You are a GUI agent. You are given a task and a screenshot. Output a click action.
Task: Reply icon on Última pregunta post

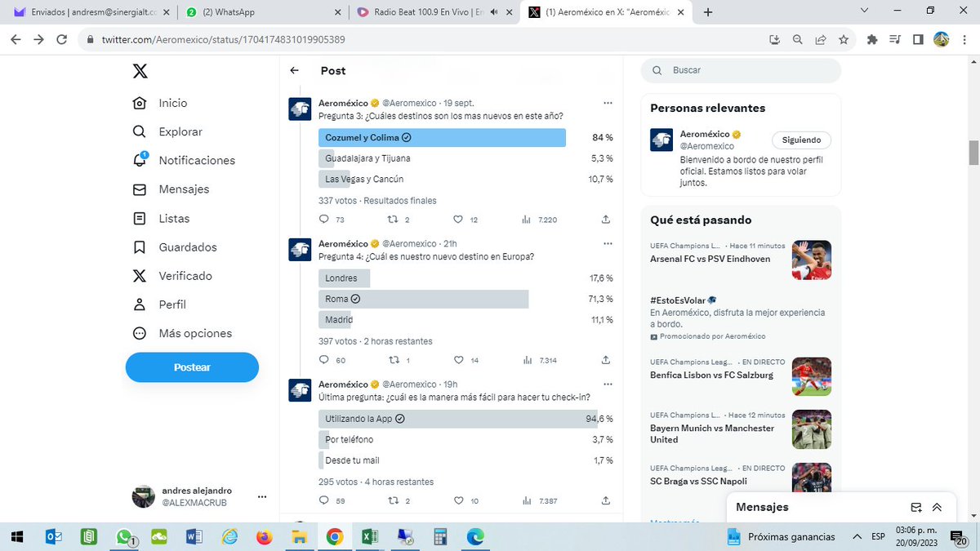click(324, 500)
